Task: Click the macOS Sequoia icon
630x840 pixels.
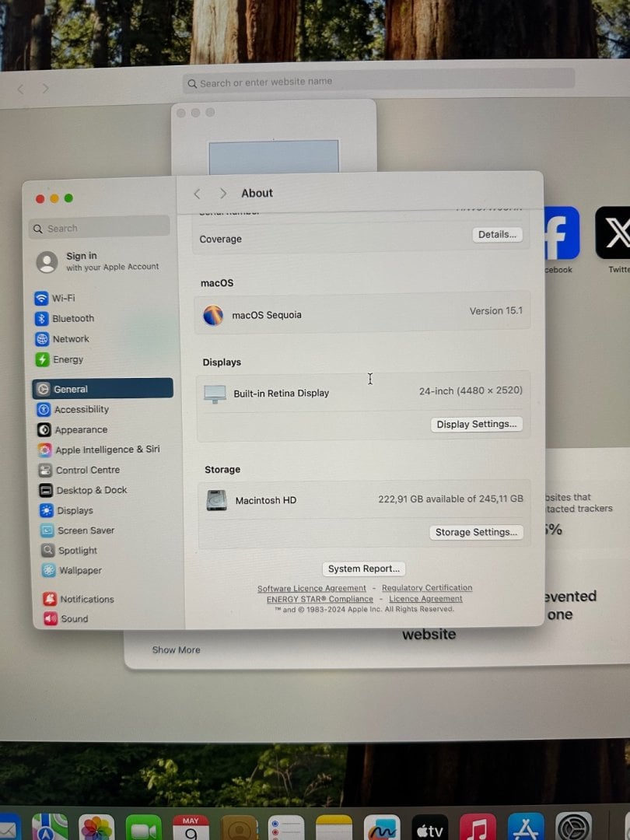Action: (x=212, y=315)
